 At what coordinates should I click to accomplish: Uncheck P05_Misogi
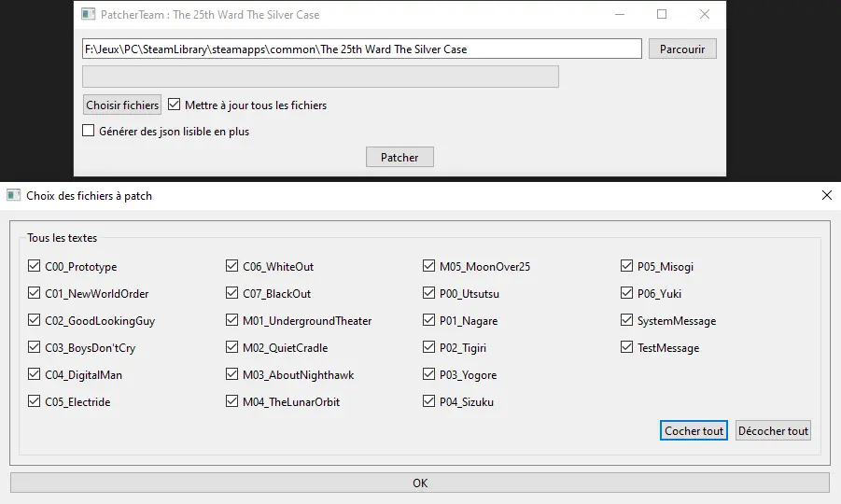626,265
